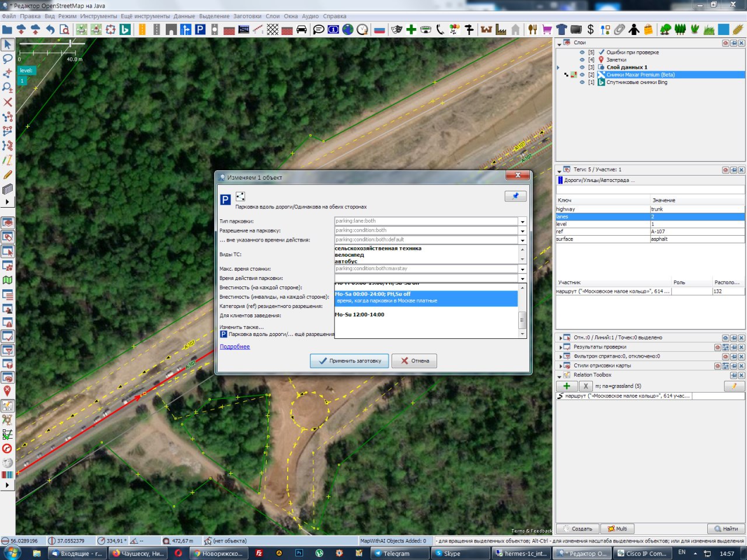Click the fork and knife food icon

point(532,29)
